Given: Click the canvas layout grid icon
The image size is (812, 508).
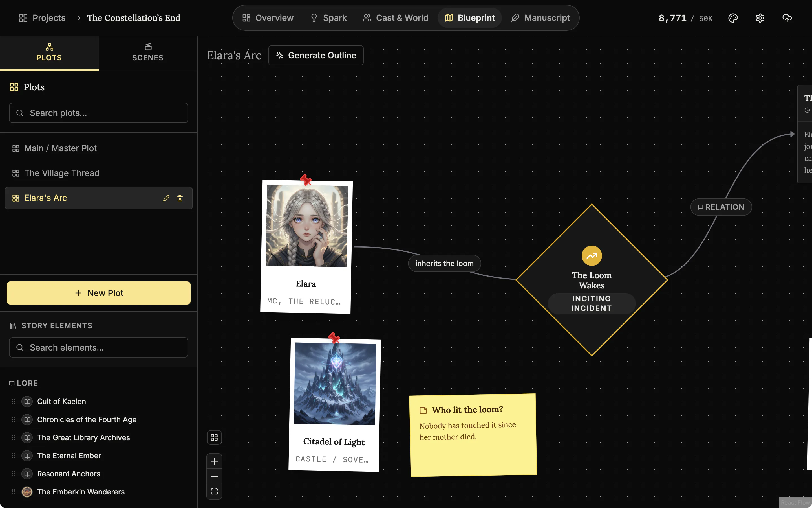Looking at the screenshot, I should 214,437.
